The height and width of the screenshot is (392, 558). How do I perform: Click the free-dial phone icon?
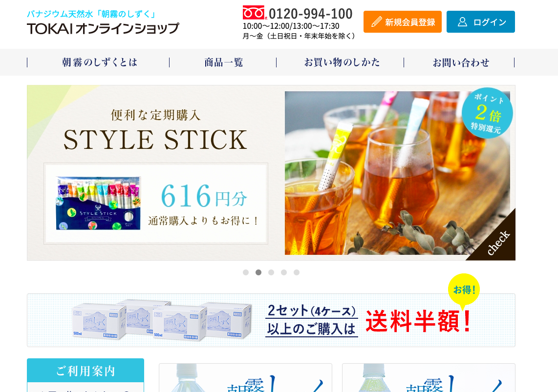click(x=254, y=13)
